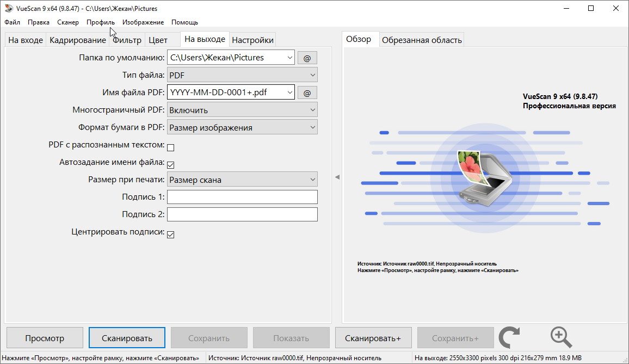
Task: Click the Сканировать+ button
Action: pos(373,338)
